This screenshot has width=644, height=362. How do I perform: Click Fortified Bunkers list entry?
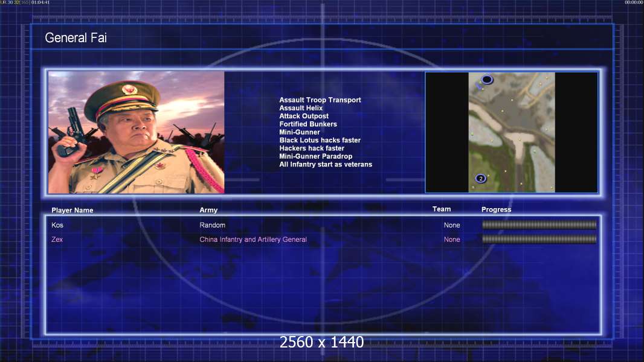[x=308, y=124]
